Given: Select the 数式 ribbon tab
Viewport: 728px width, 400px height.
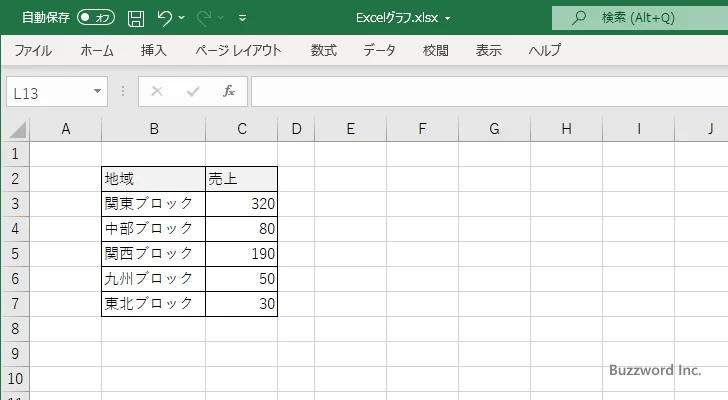Looking at the screenshot, I should pos(324,50).
